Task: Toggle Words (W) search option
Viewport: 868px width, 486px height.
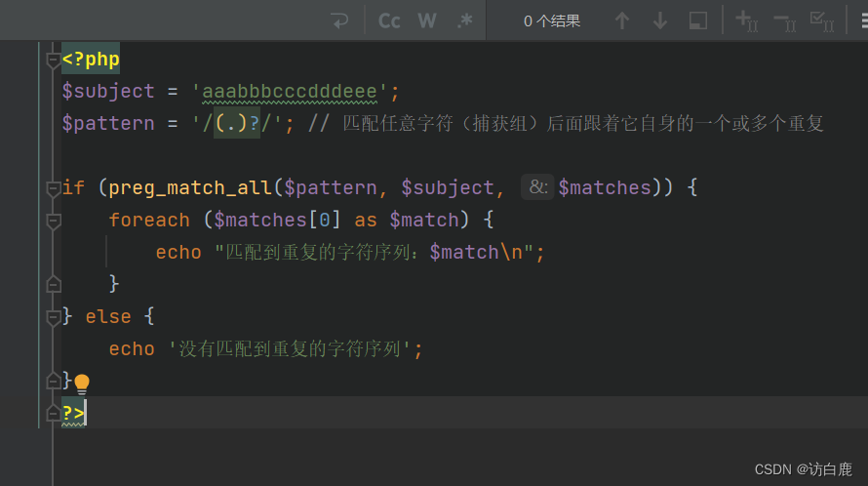Action: tap(427, 21)
